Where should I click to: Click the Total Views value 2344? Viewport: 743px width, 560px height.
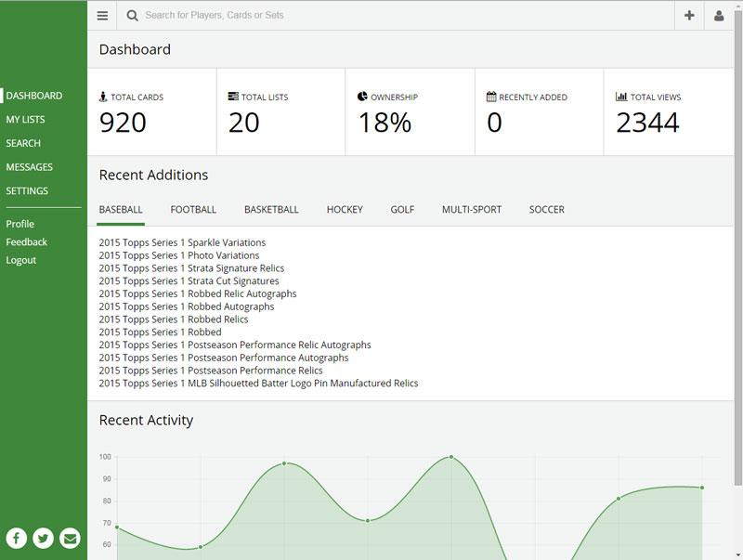[x=647, y=123]
